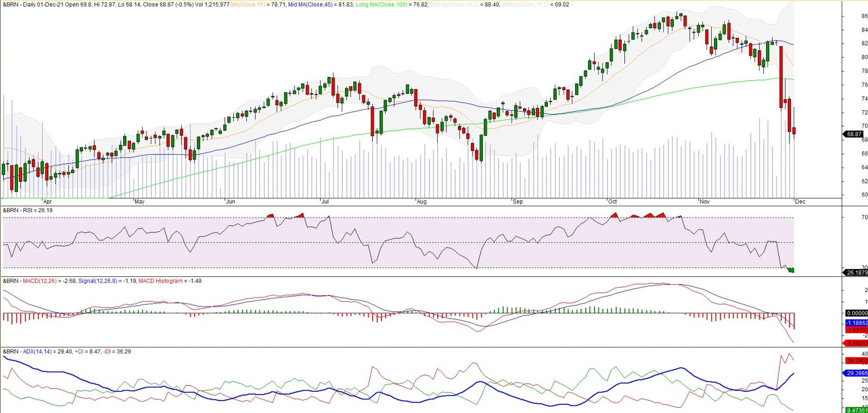
Task: Select the Mid MA(Close,45) = 81.83 label
Action: 321,4
